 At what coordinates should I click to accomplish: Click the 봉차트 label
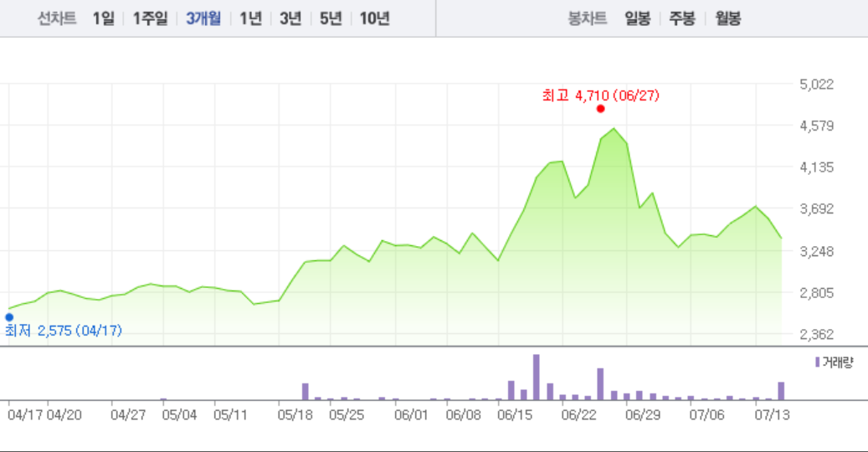tap(587, 18)
